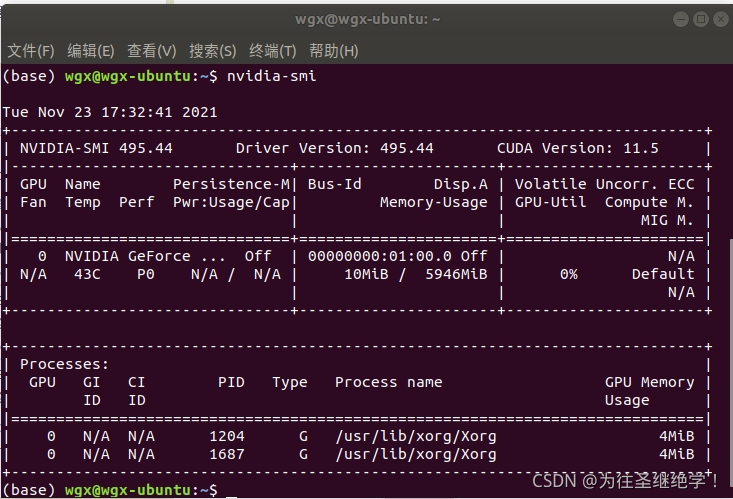Click the MIG M. header

(667, 220)
